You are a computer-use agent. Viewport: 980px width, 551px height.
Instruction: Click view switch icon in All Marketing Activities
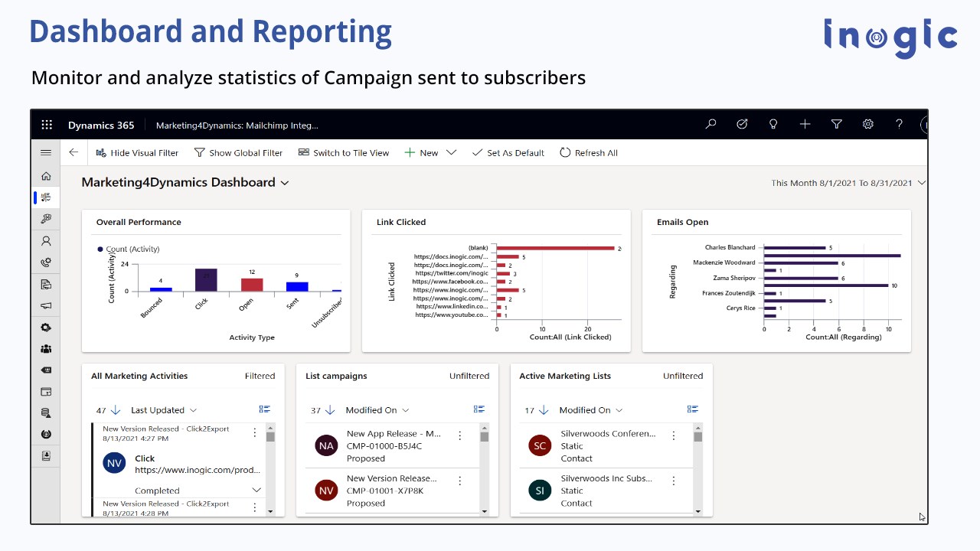coord(265,410)
